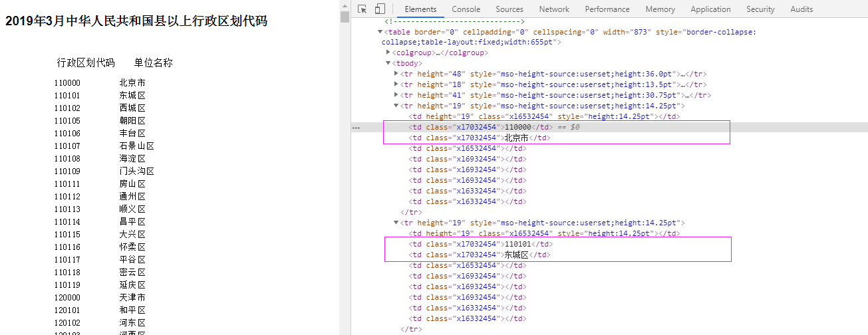Click code 110113 in the table
Image resolution: width=868 pixels, height=335 pixels.
point(67,209)
